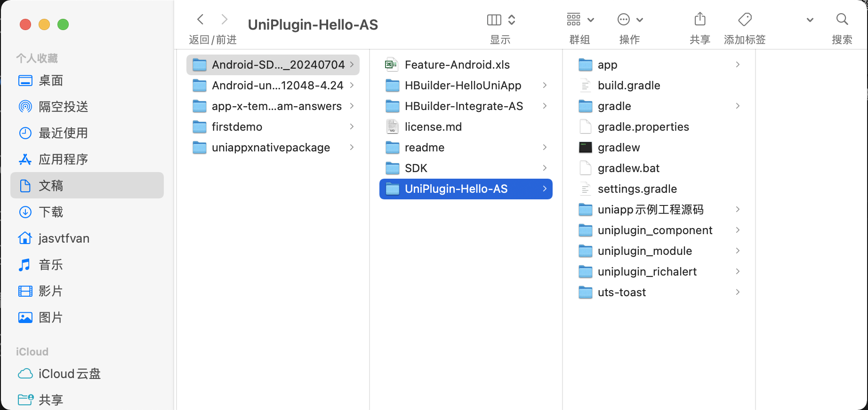Open 共享 shared folder in sidebar
Viewport: 868px width, 410px height.
[x=87, y=400]
